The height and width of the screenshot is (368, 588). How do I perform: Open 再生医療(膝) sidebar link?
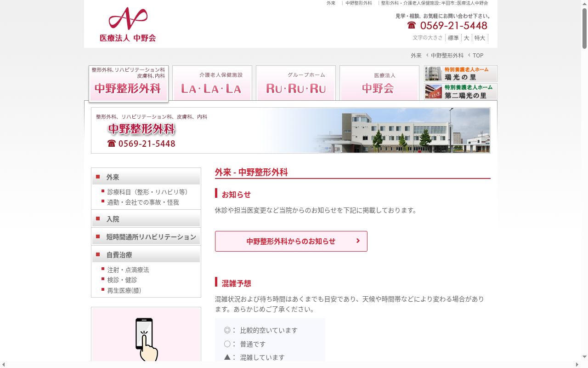pyautogui.click(x=124, y=290)
